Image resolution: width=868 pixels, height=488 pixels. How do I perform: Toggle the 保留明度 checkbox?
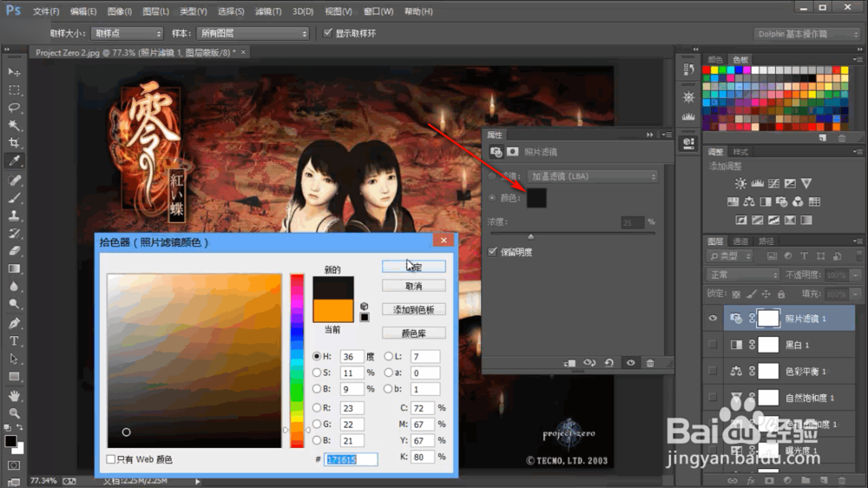[x=493, y=252]
